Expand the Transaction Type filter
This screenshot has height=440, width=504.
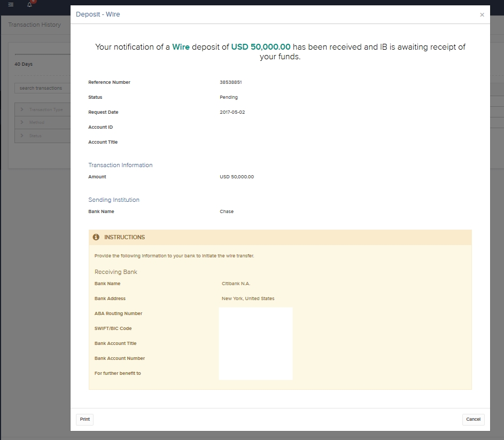(42, 109)
